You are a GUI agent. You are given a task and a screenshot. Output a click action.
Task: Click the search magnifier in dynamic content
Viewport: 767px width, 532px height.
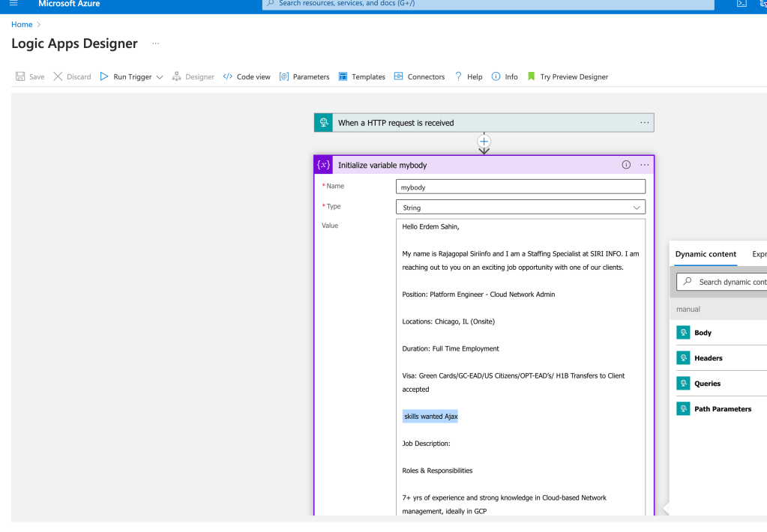[688, 281]
